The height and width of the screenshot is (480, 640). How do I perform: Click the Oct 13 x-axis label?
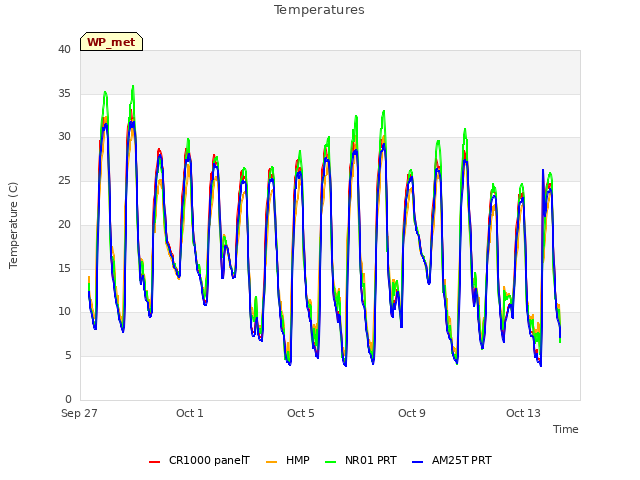(x=523, y=413)
